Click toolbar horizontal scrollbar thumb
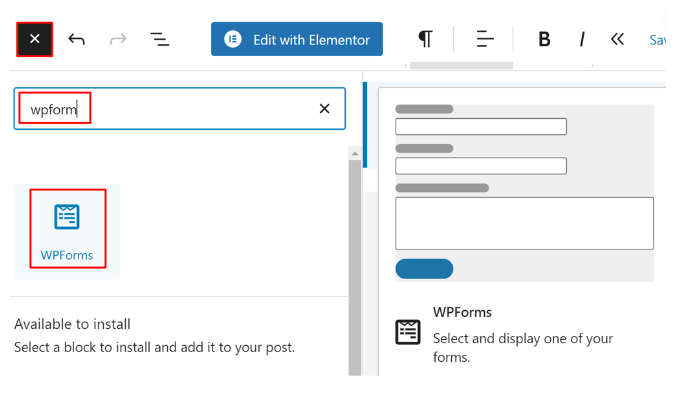675x400 pixels. (461, 65)
